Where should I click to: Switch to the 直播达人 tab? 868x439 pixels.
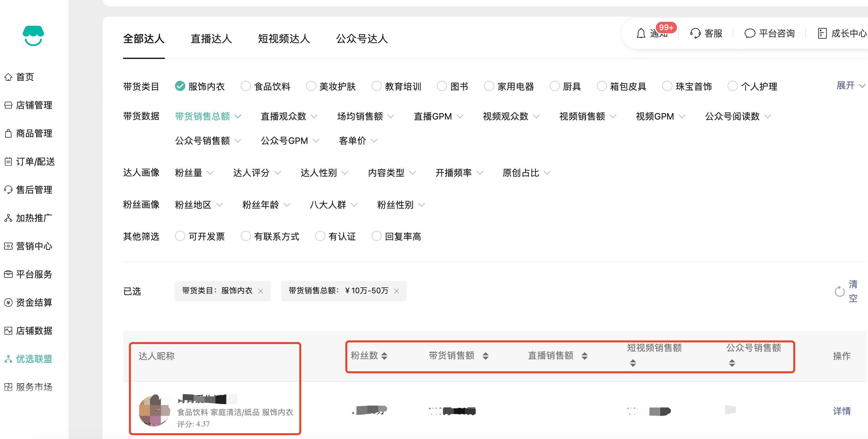tap(211, 39)
